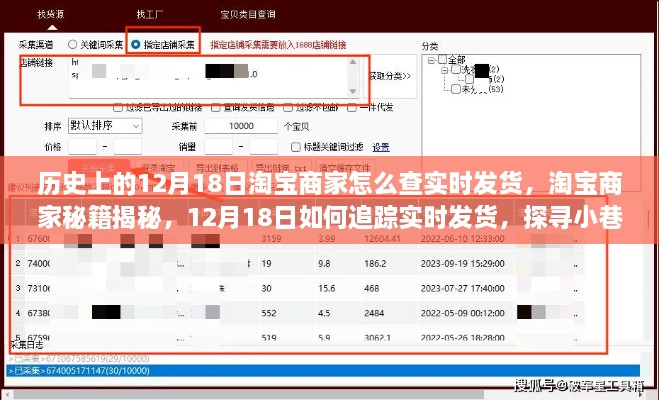Viewport: 659px width, 400px height.
Task: Click the 获取分类>> button
Action: [x=390, y=76]
